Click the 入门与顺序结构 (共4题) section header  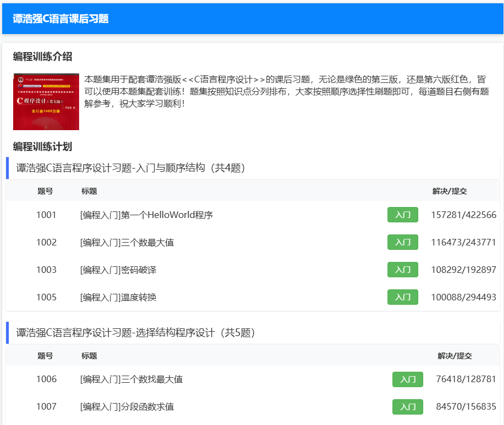[253, 168]
